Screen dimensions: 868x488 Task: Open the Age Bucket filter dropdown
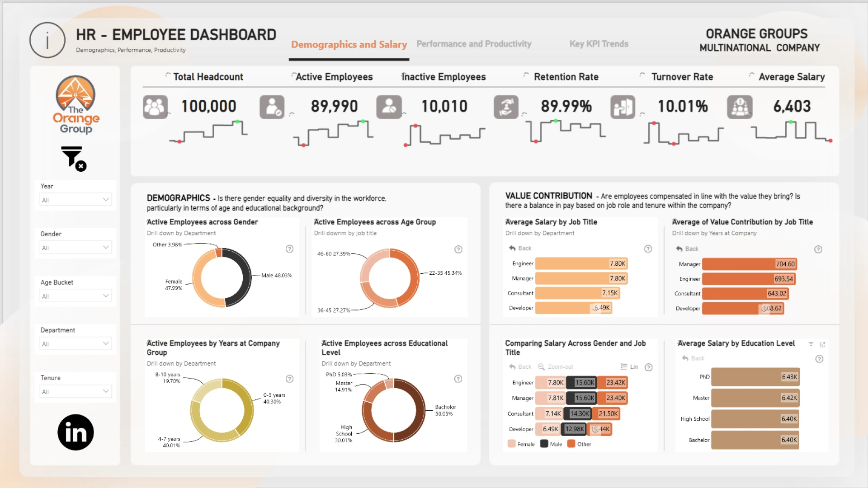click(75, 296)
